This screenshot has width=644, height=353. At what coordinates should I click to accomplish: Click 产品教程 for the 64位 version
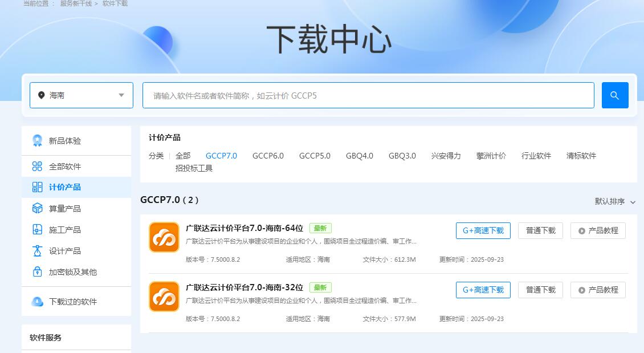click(598, 230)
